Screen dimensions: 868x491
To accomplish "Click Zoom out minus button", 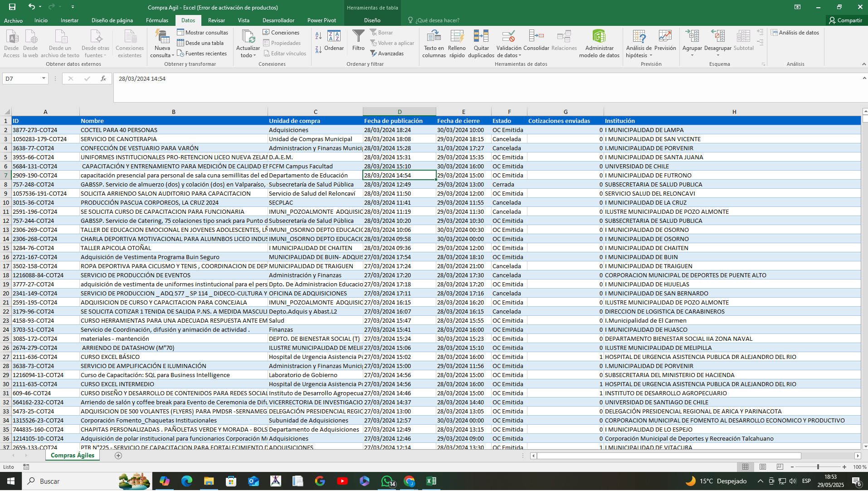I will pyautogui.click(x=792, y=466).
